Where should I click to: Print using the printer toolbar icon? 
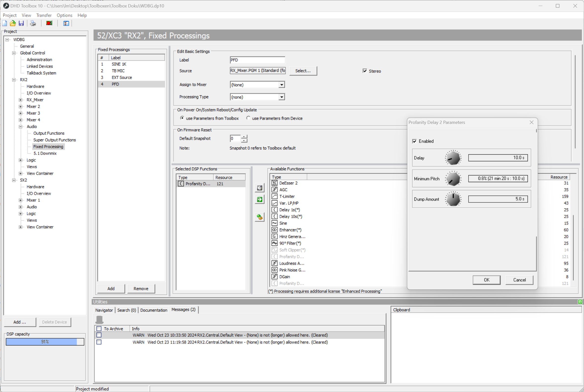tap(32, 23)
